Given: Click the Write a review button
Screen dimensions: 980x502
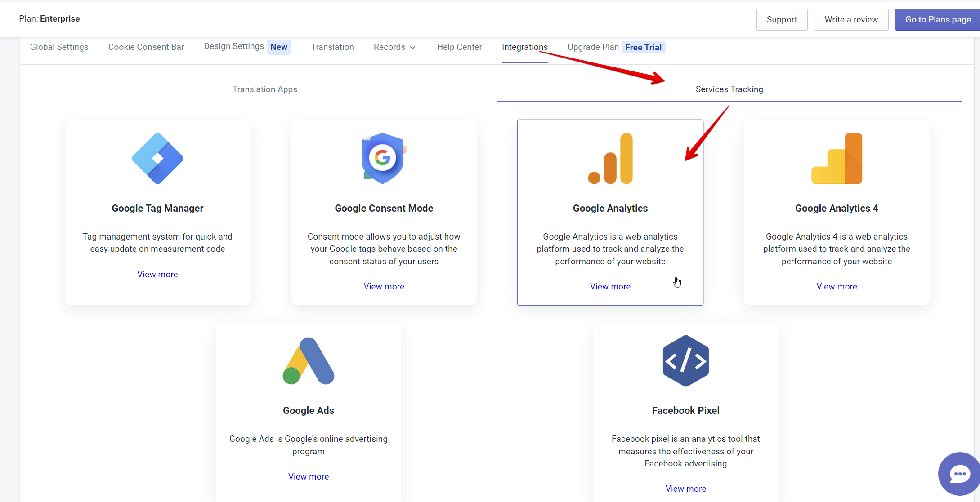Looking at the screenshot, I should (x=851, y=20).
